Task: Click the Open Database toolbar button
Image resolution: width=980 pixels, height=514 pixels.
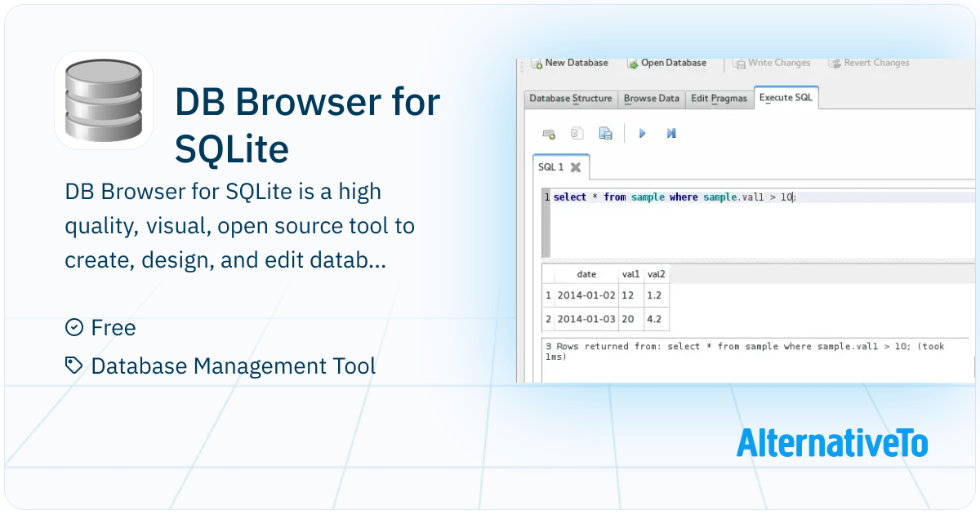Action: [666, 63]
